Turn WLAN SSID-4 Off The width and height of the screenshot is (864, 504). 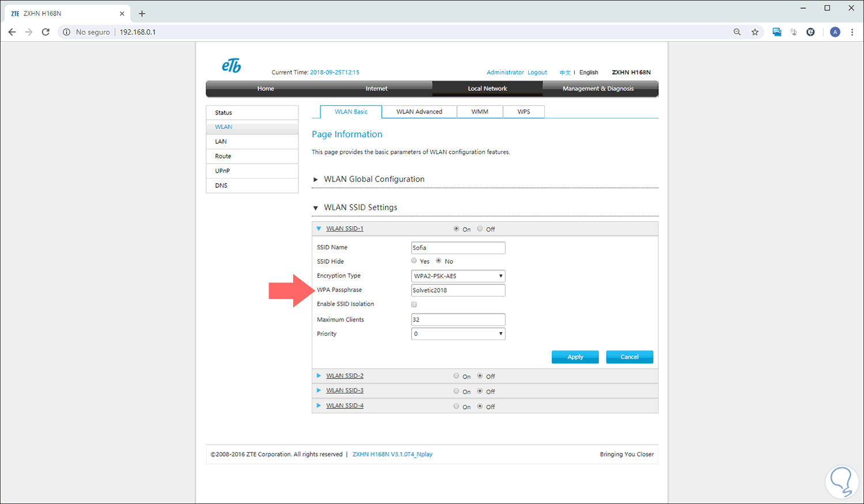[480, 406]
